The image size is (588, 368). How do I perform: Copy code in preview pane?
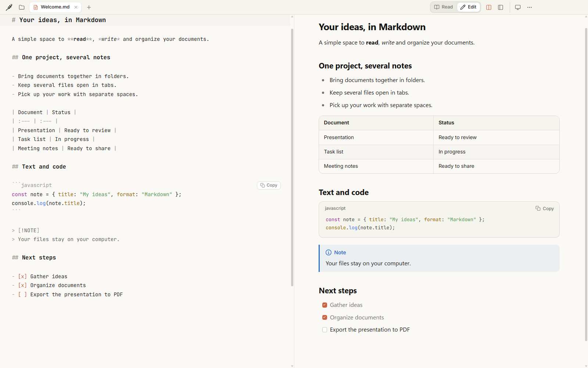tap(545, 209)
